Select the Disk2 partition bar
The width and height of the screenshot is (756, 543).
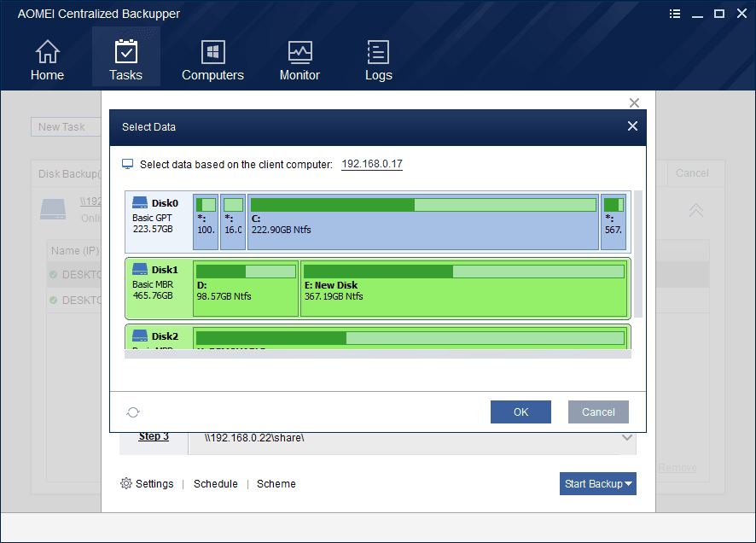pyautogui.click(x=410, y=338)
